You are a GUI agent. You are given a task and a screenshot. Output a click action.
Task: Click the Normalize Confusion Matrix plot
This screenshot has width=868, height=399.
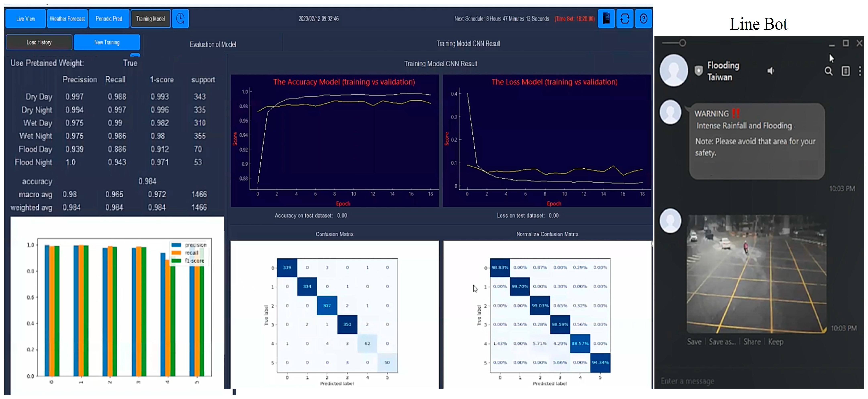pos(547,314)
